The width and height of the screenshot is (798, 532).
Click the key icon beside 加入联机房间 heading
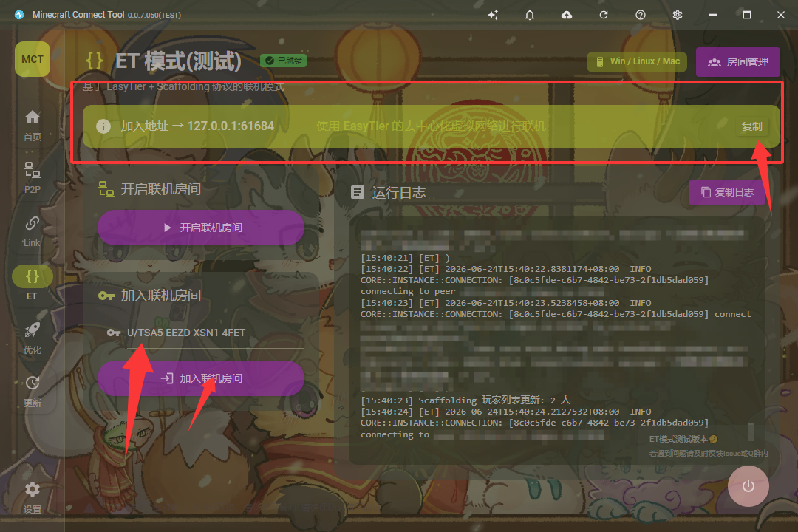coord(106,296)
